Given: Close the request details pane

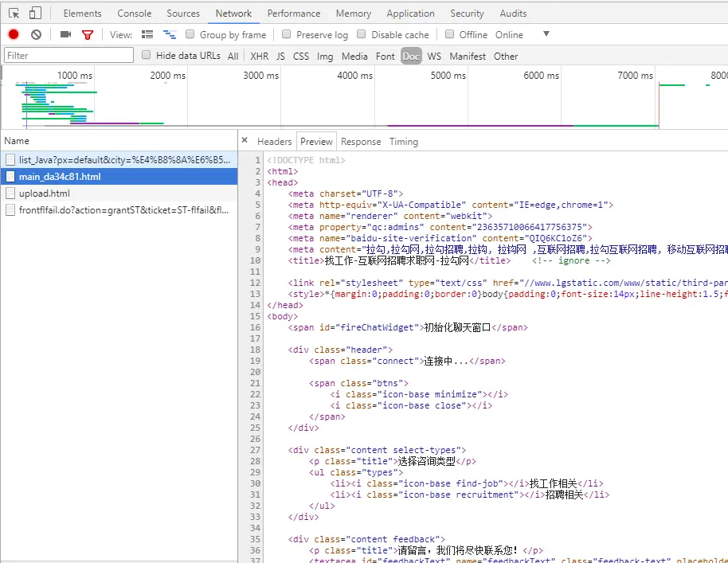Looking at the screenshot, I should tap(245, 141).
